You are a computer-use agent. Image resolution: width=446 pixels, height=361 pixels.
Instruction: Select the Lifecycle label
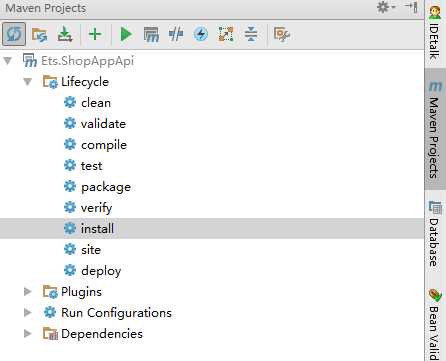coord(85,82)
